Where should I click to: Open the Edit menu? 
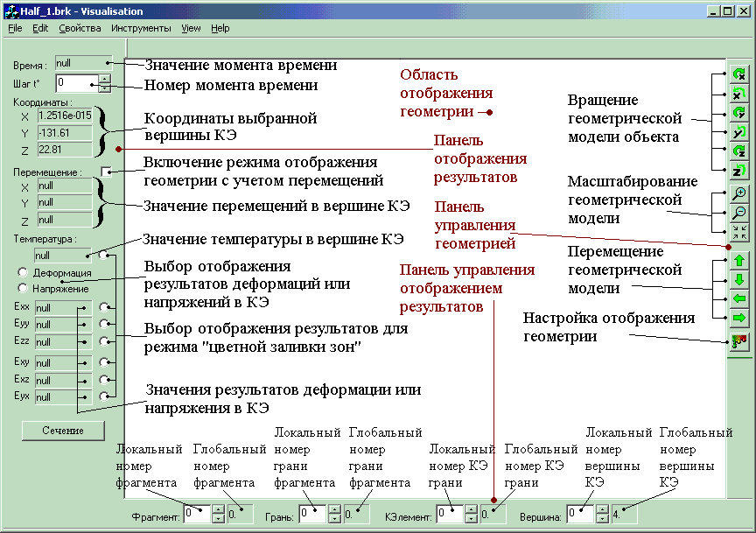(x=40, y=29)
